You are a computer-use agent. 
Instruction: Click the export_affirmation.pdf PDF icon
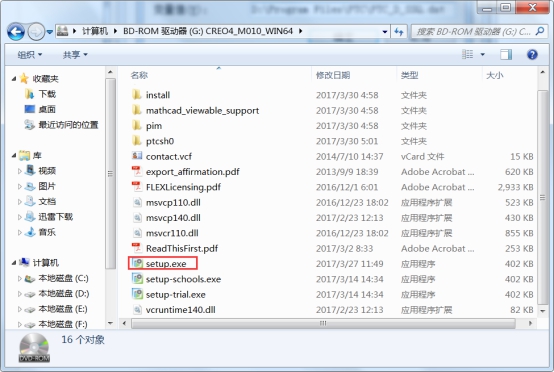136,171
